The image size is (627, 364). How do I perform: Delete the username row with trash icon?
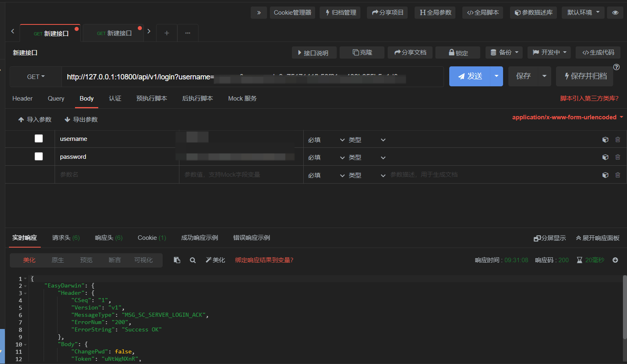[618, 140]
